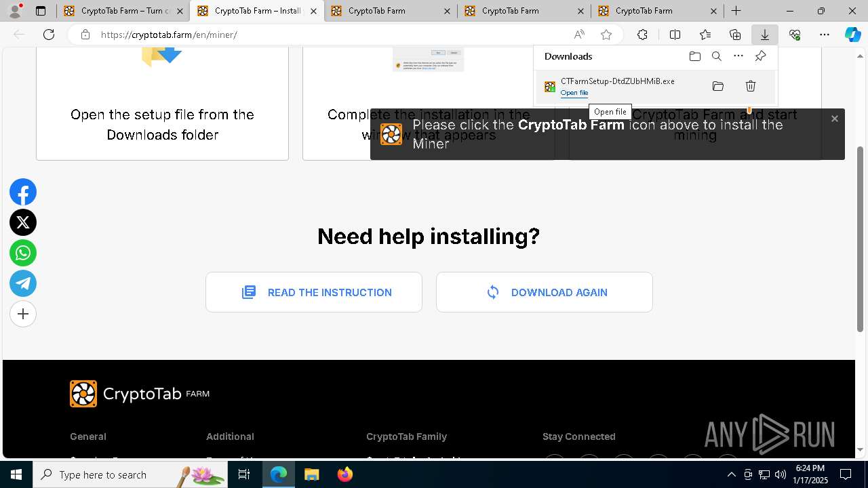Viewport: 868px width, 488px height.
Task: Open the notification center icon
Action: click(846, 474)
